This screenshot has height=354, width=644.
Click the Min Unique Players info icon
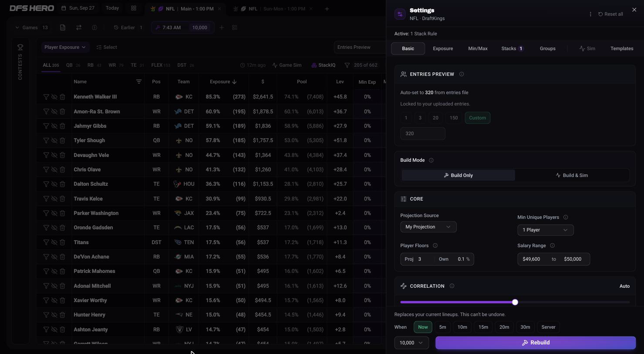tap(566, 218)
